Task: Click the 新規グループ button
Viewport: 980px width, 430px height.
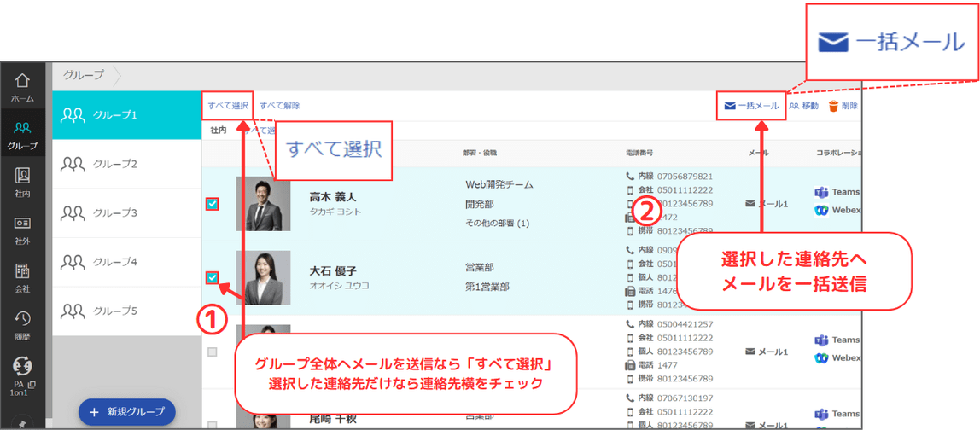Action: click(127, 412)
